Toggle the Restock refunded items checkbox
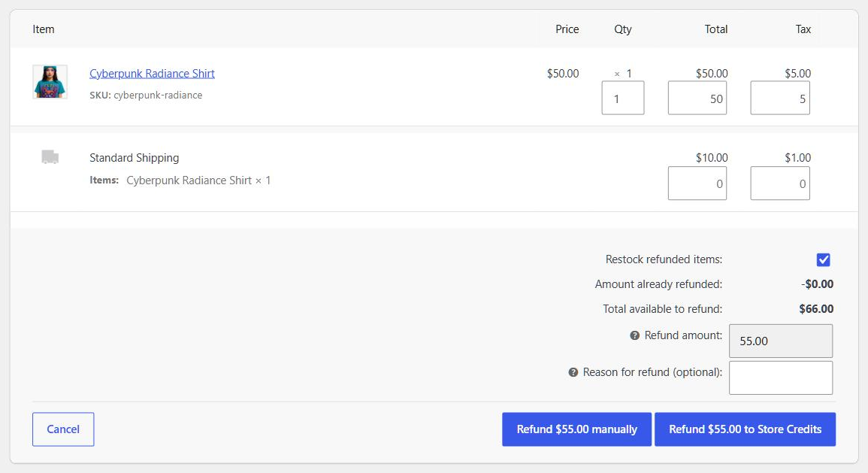 pos(823,259)
